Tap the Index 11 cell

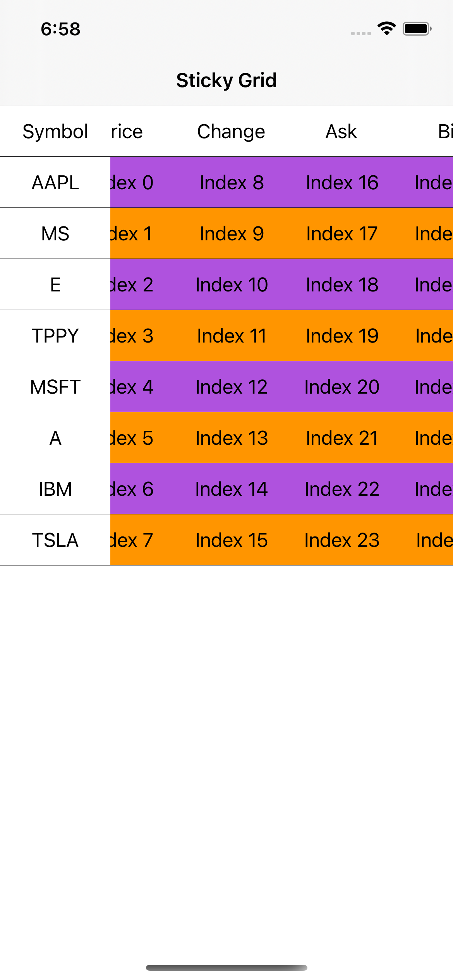[232, 336]
